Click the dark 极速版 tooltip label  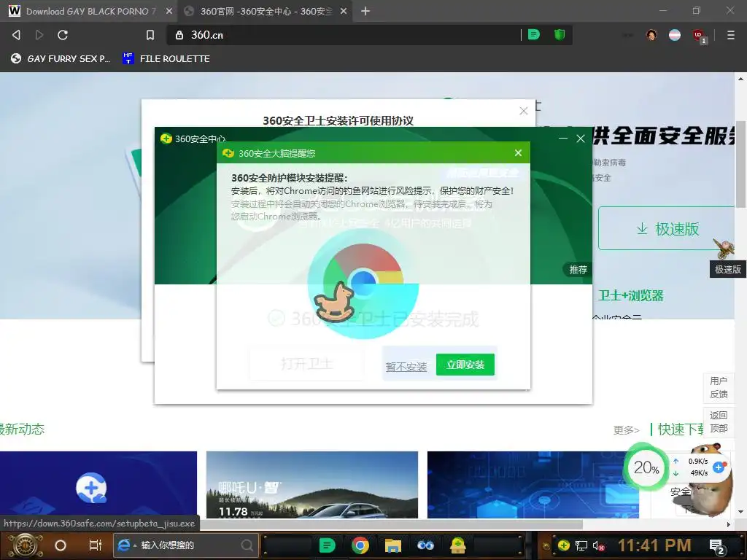(x=727, y=269)
